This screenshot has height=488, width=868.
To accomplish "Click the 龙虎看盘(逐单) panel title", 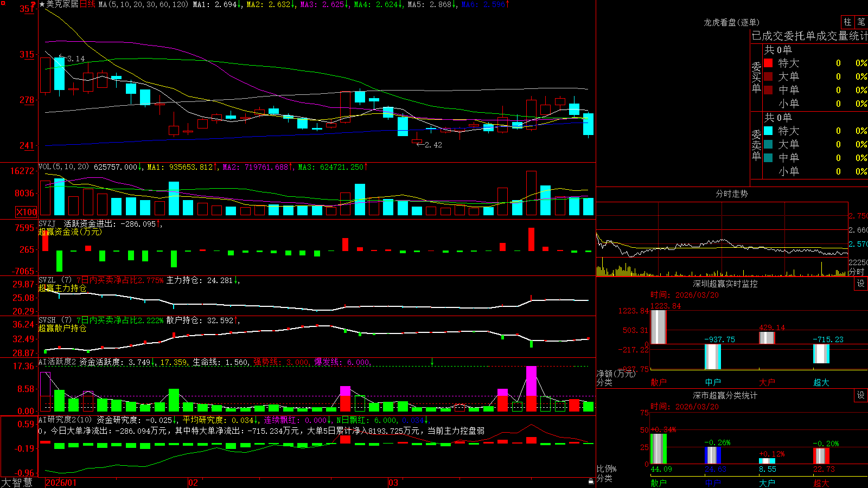I will tap(731, 22).
